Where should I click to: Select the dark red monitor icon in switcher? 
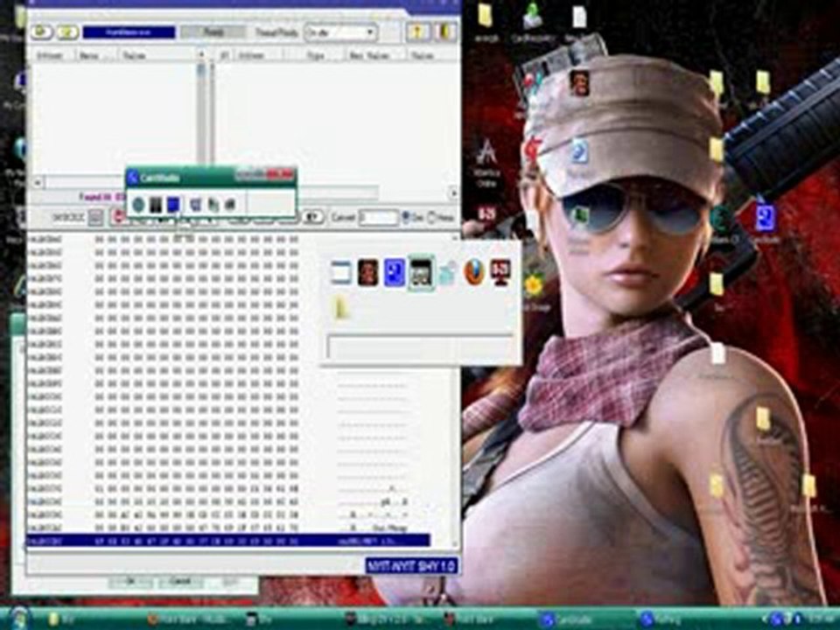pos(500,273)
